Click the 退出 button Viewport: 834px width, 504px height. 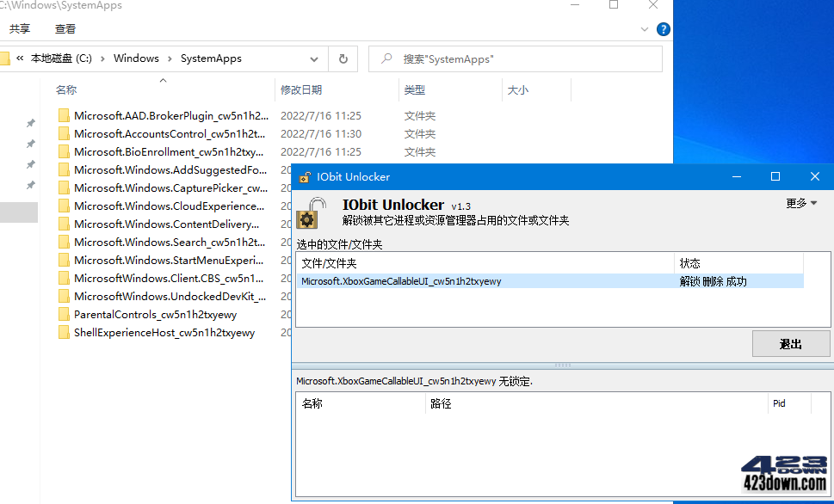coord(790,343)
